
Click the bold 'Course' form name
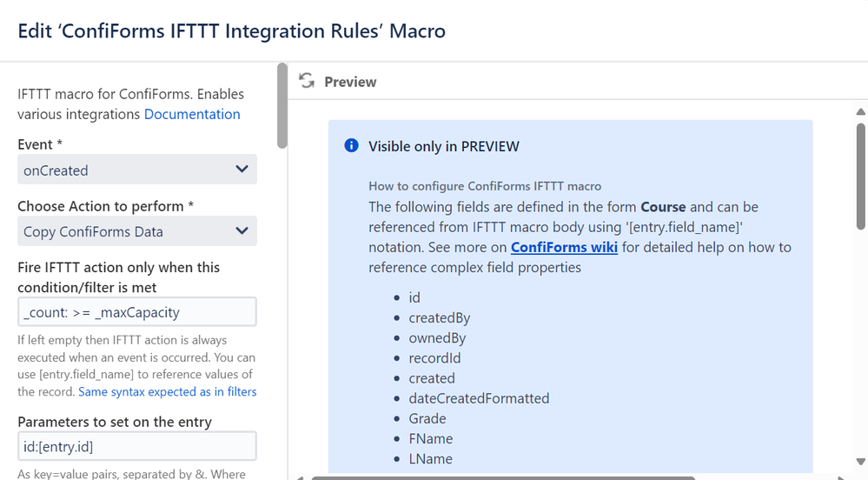click(663, 207)
